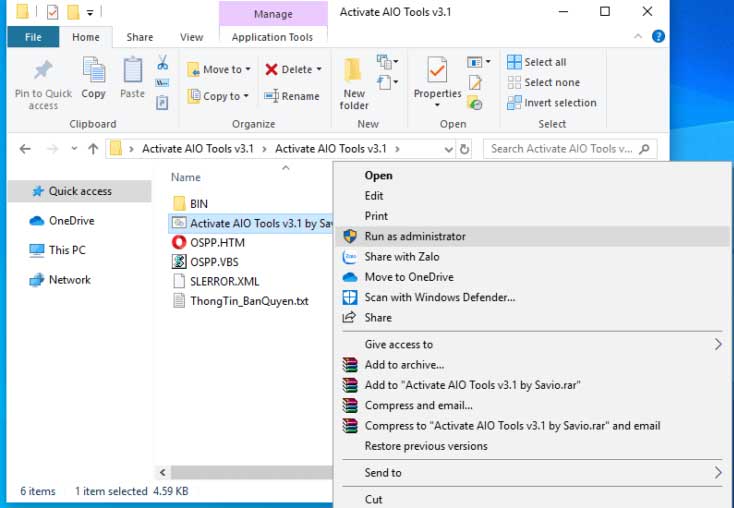Click search magnifier icon
The width and height of the screenshot is (734, 508).
coord(645,149)
